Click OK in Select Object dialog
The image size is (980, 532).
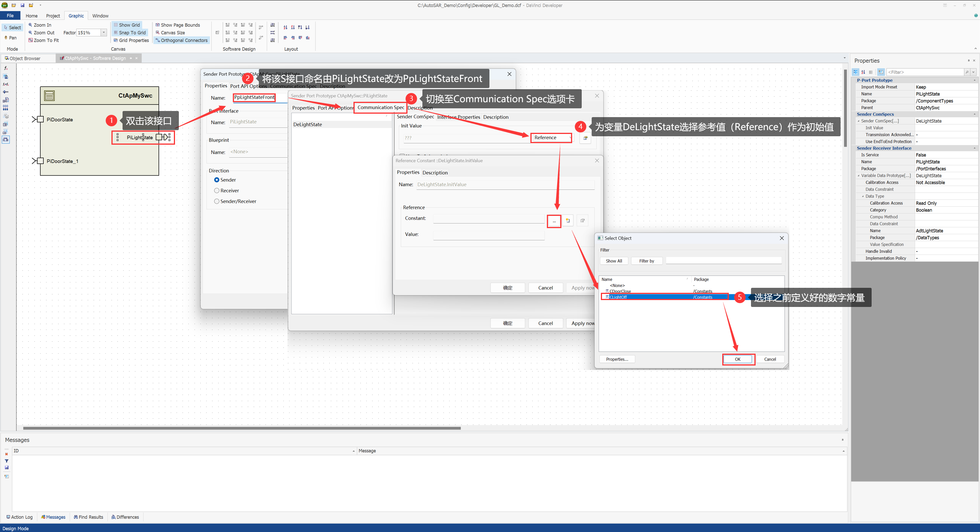click(738, 359)
